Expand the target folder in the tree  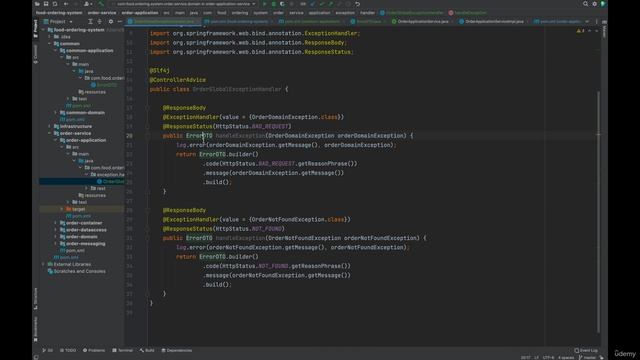click(62, 209)
